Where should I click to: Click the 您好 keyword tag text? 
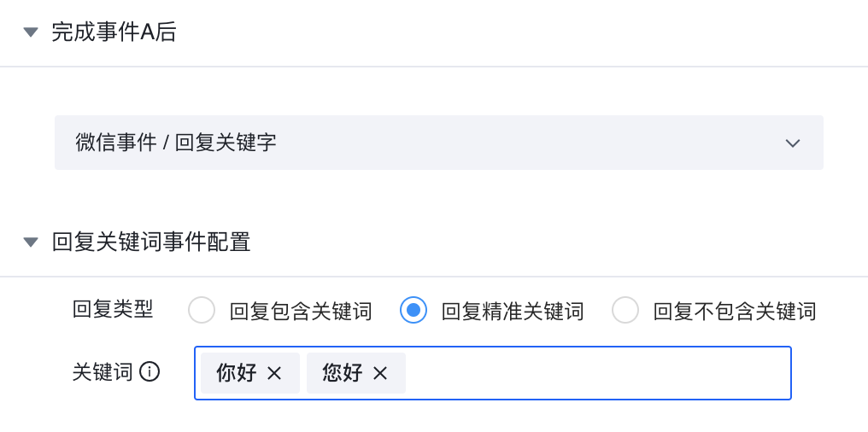click(x=343, y=373)
